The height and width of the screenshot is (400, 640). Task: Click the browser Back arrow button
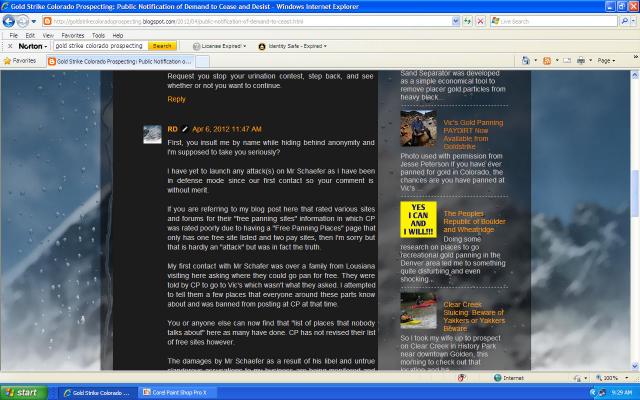point(9,21)
